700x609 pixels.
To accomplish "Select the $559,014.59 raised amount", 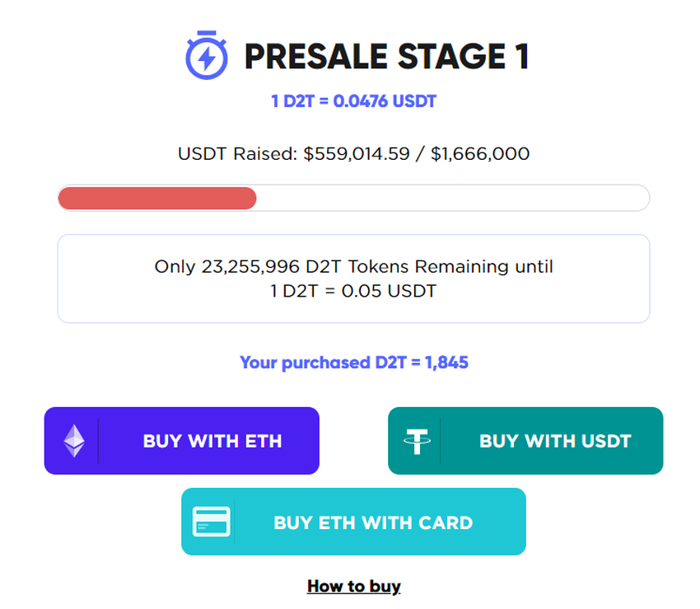I will 357,153.
